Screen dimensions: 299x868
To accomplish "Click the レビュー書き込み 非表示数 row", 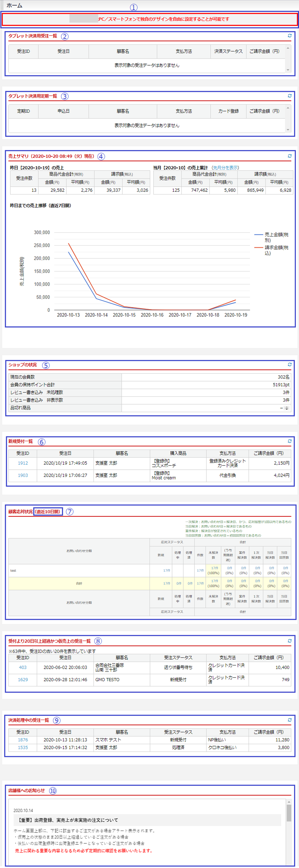I will [149, 400].
